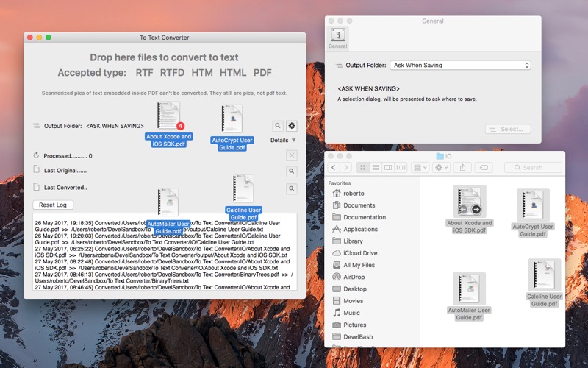Open the Finder Action gear menu
Image resolution: width=588 pixels, height=368 pixels.
coord(442,168)
